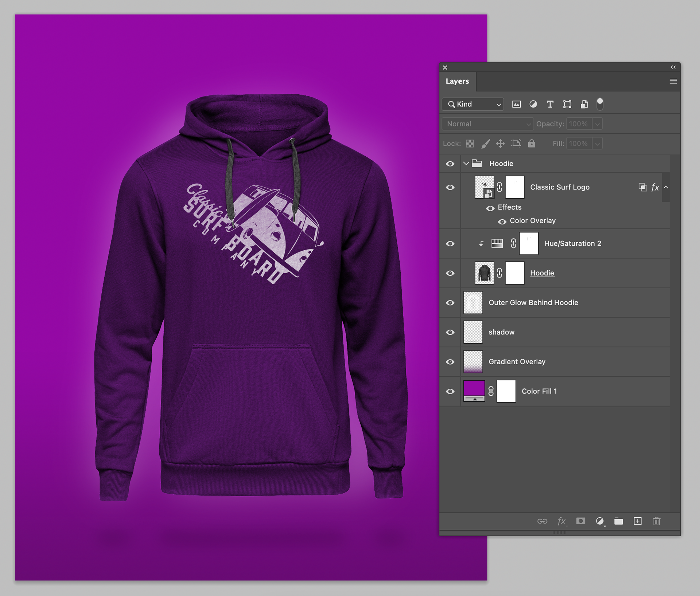Click Create new layer plus icon
The image size is (700, 596).
click(x=637, y=521)
